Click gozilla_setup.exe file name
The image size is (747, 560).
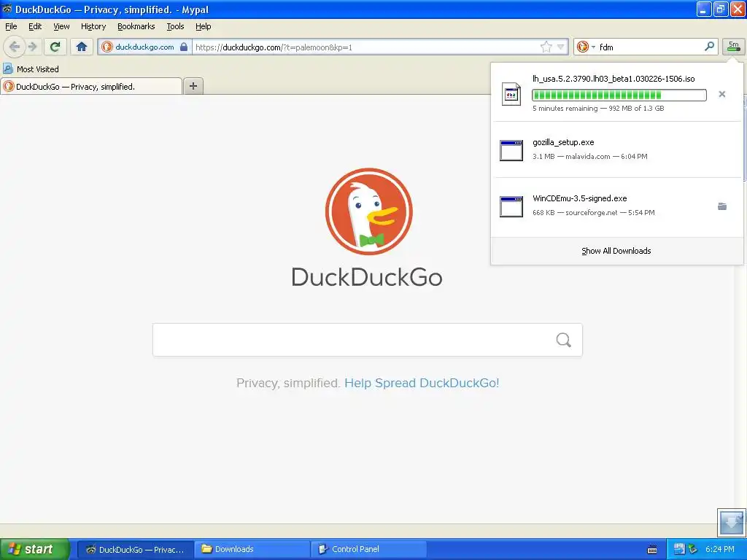point(563,142)
